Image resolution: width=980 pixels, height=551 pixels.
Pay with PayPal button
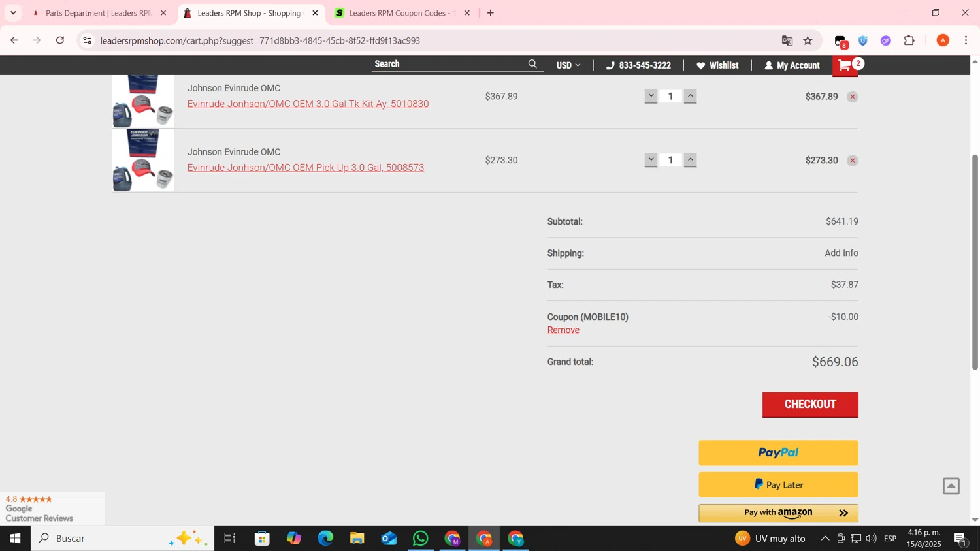[778, 453]
